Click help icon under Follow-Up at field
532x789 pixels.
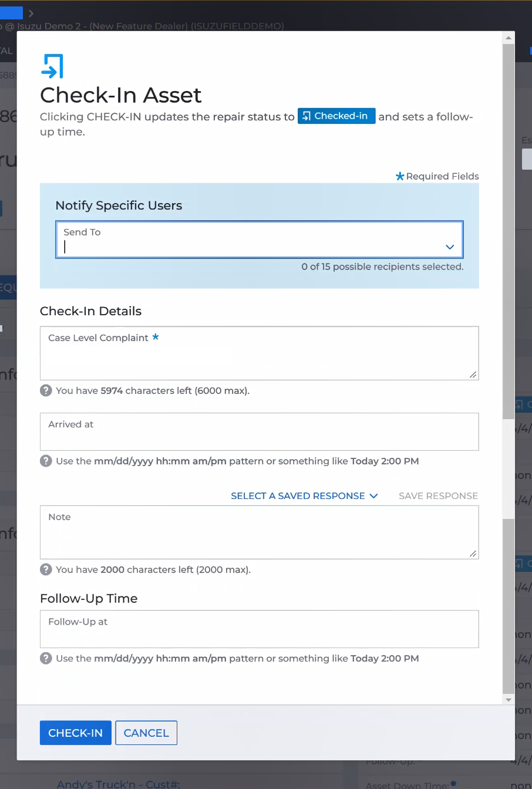click(x=46, y=658)
